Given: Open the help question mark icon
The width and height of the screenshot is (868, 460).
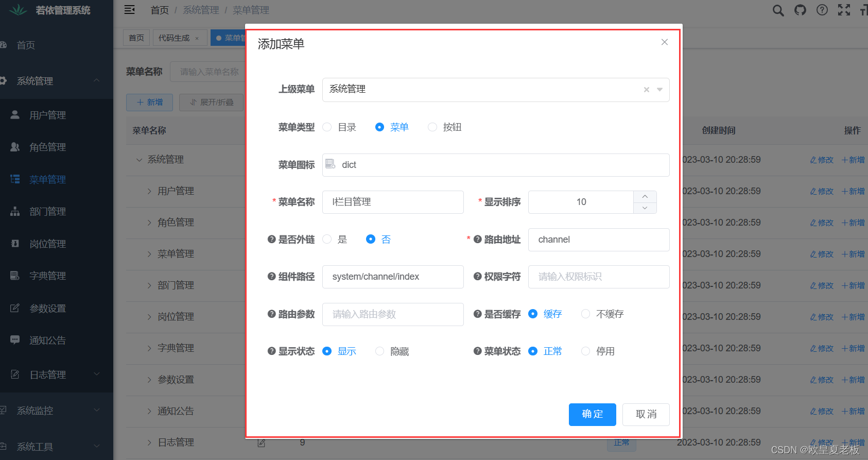Looking at the screenshot, I should (x=822, y=10).
